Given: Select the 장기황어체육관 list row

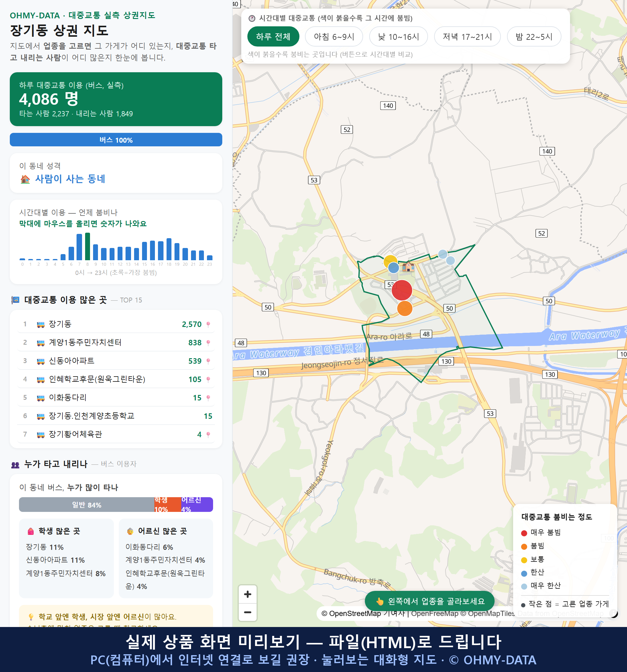Looking at the screenshot, I should pos(116,434).
